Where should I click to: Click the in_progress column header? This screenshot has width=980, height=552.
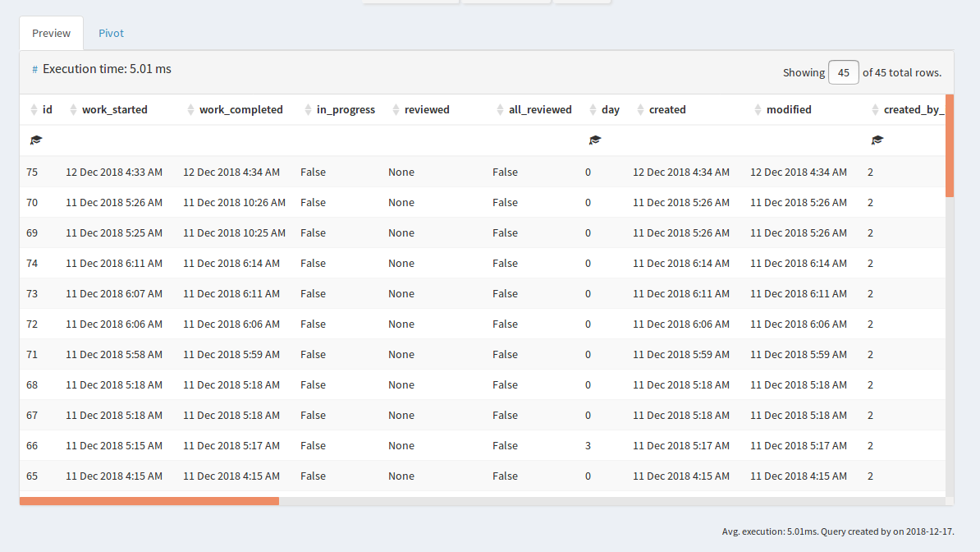click(346, 109)
